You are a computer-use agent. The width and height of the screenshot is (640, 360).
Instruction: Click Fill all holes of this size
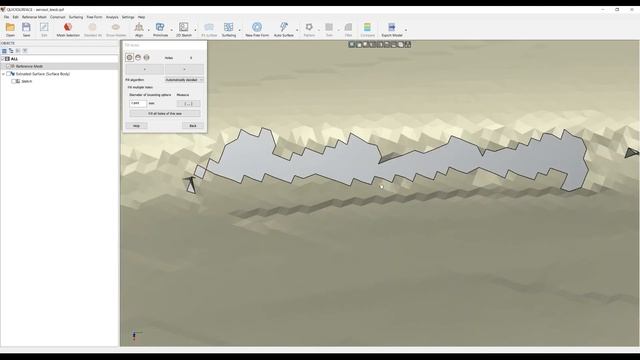165,113
